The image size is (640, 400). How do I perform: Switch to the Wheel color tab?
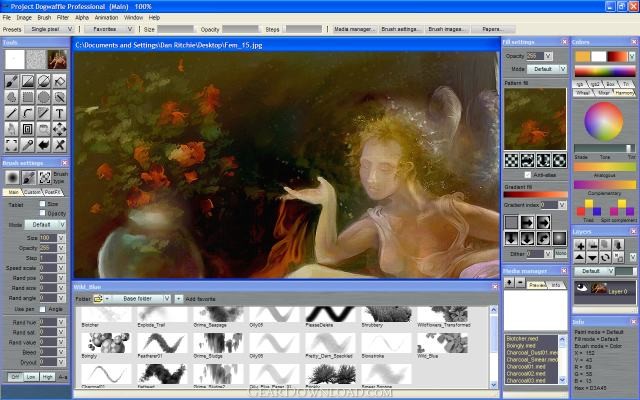pyautogui.click(x=583, y=93)
